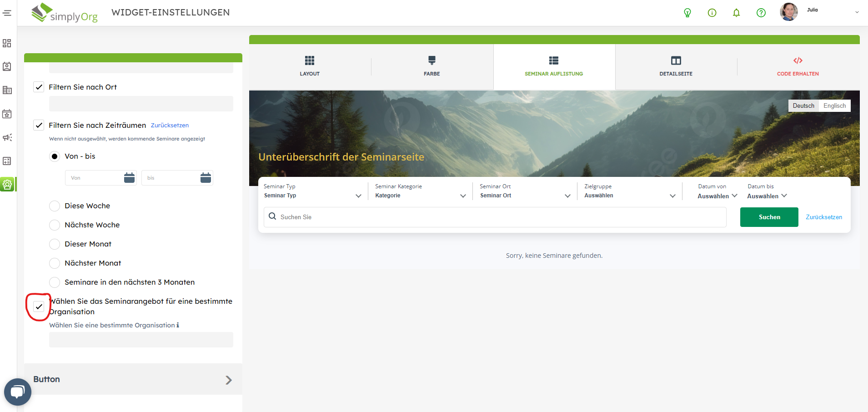Click the hamburger menu icon
Image resolution: width=868 pixels, height=412 pixels.
click(x=7, y=13)
